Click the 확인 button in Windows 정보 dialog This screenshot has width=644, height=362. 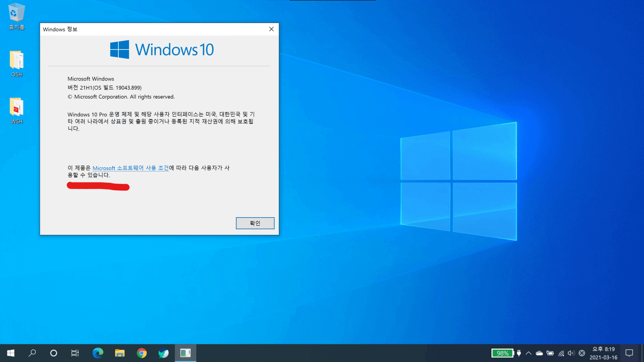[x=255, y=223]
